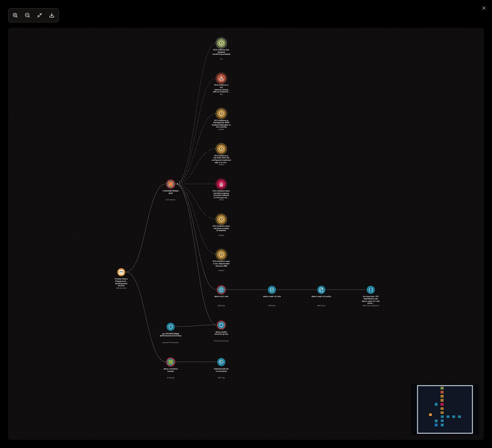Viewport: 492px width, 448px height.
Task: Click the 'AWS Account' caption
Action: [x=121, y=288]
